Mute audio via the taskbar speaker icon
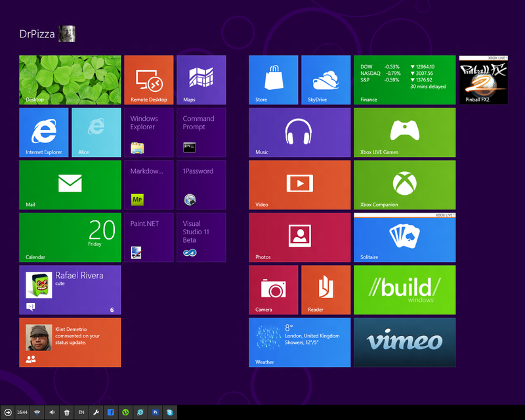This screenshot has height=420, width=525. tap(52, 413)
